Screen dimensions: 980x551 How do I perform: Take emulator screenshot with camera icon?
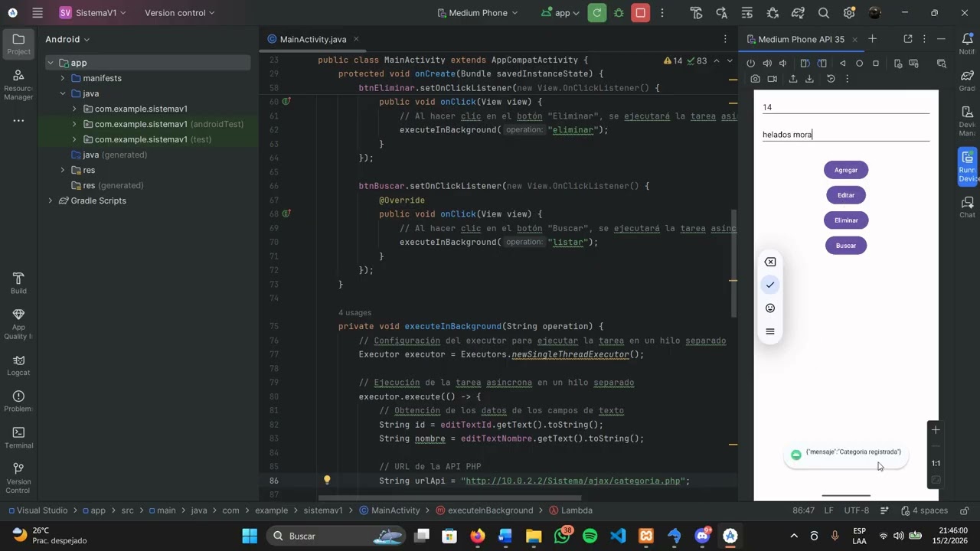755,79
